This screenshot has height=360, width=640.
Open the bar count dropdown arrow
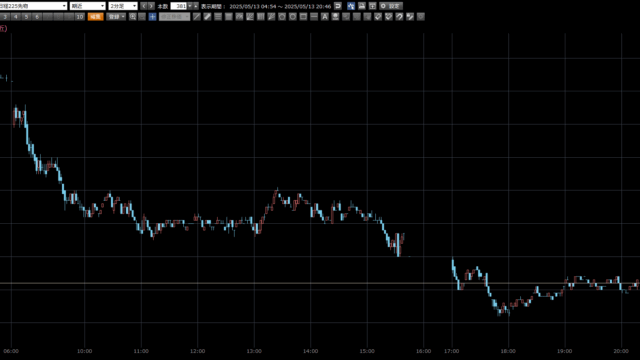point(190,6)
